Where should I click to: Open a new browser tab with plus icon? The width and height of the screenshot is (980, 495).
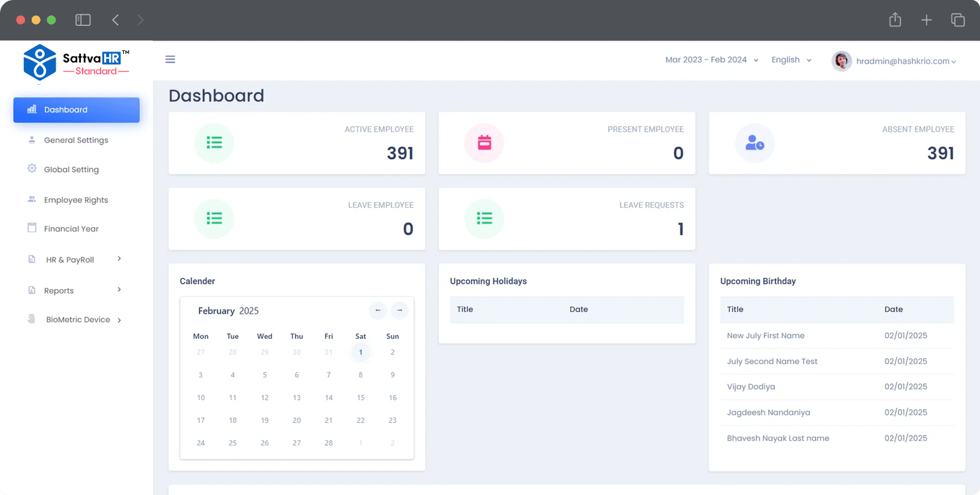(926, 20)
